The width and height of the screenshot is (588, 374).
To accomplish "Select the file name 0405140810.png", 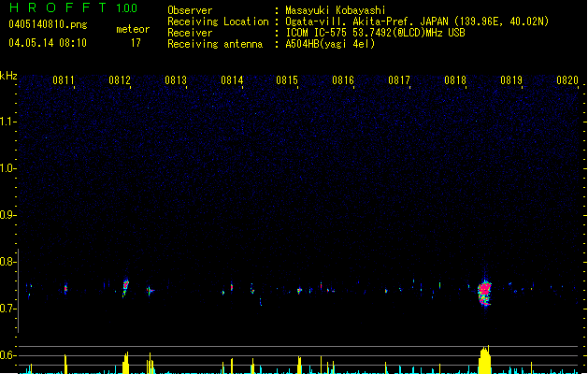I will 48,24.
